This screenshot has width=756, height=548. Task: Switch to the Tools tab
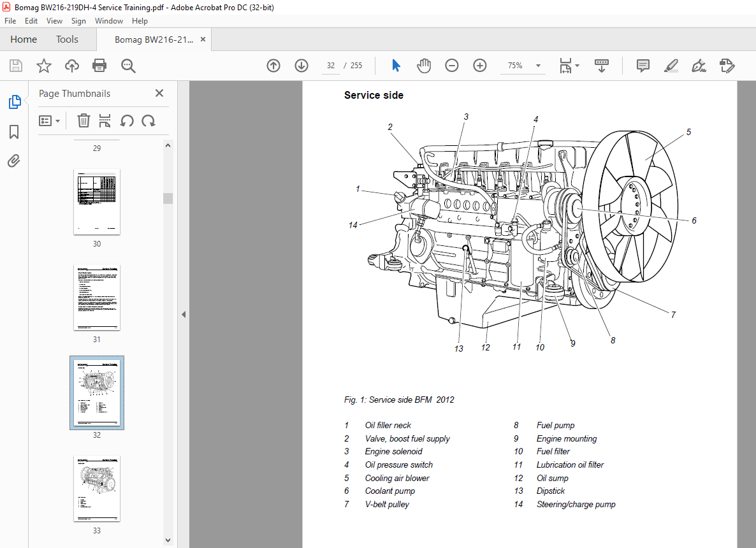67,39
